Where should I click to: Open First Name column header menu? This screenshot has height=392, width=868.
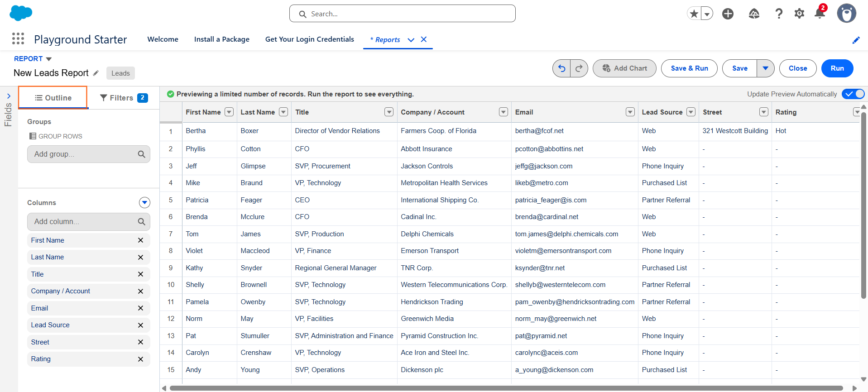[x=229, y=112]
